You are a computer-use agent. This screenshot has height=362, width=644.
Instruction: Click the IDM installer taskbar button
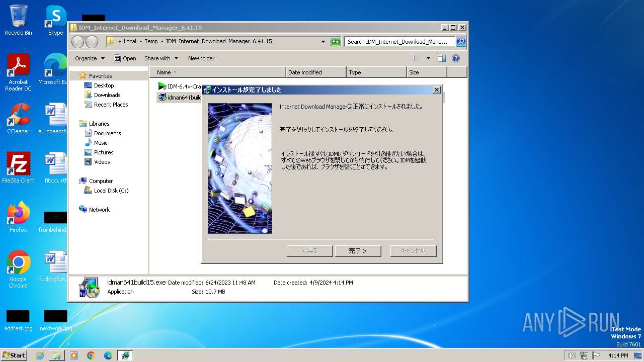125,355
